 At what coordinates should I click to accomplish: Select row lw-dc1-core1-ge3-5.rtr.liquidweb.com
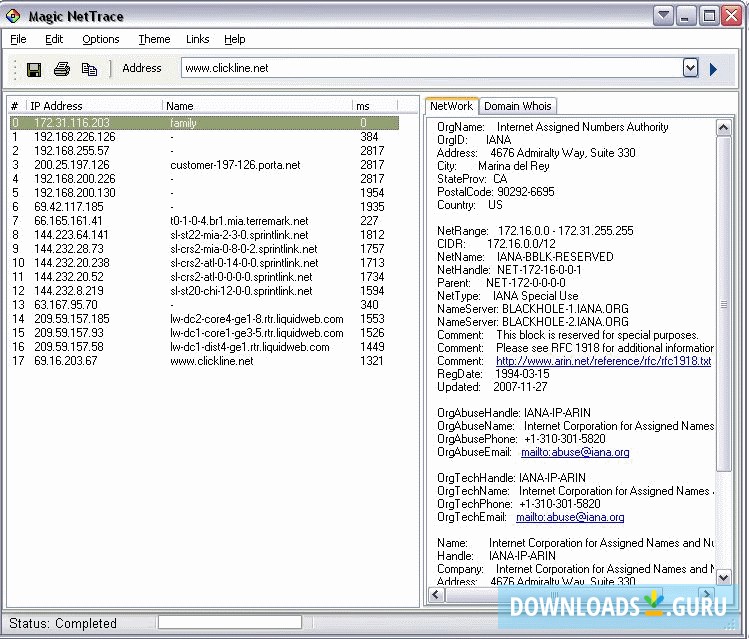pyautogui.click(x=204, y=333)
